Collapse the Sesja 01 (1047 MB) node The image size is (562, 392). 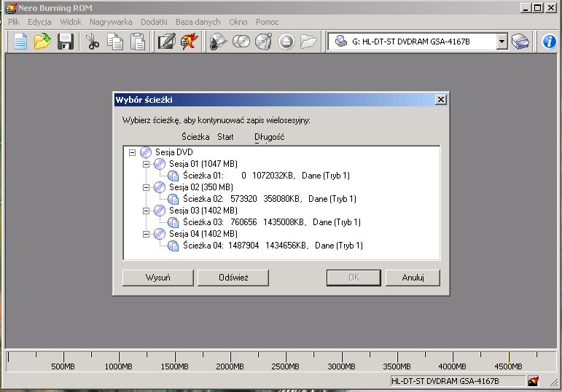click(146, 165)
